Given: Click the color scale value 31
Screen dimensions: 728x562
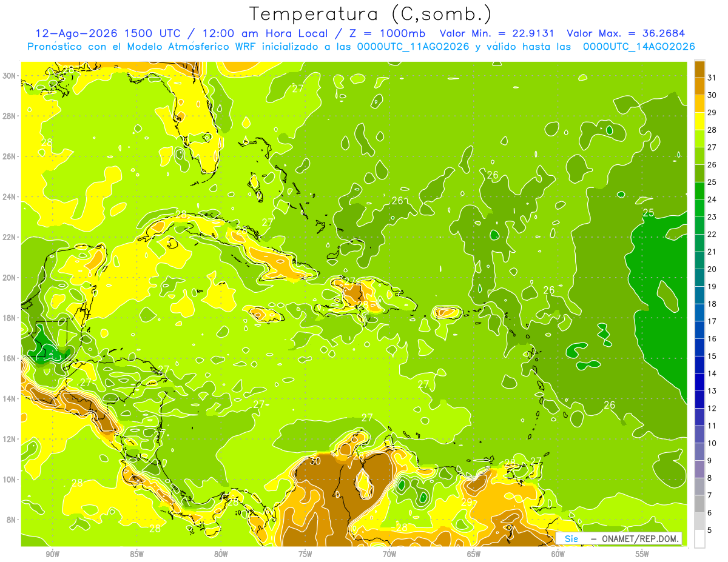Looking at the screenshot, I should click(713, 78).
